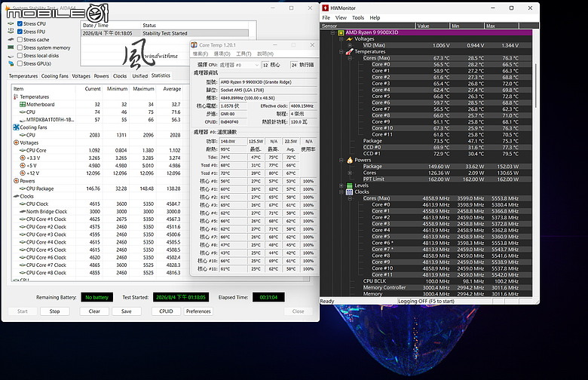This screenshot has width=588, height=380.
Task: Open the View menu in HWMonitor
Action: (341, 17)
